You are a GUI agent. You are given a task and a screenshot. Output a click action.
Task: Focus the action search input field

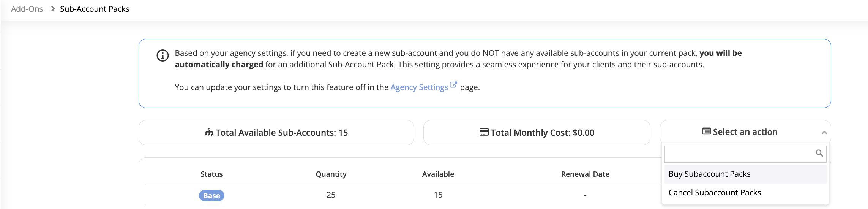pyautogui.click(x=739, y=154)
